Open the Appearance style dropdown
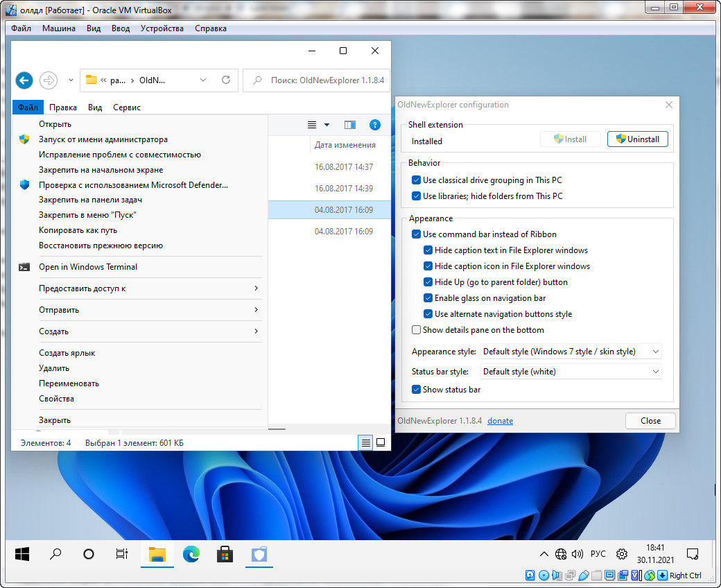Viewport: 721px width, 588px height. coord(571,352)
